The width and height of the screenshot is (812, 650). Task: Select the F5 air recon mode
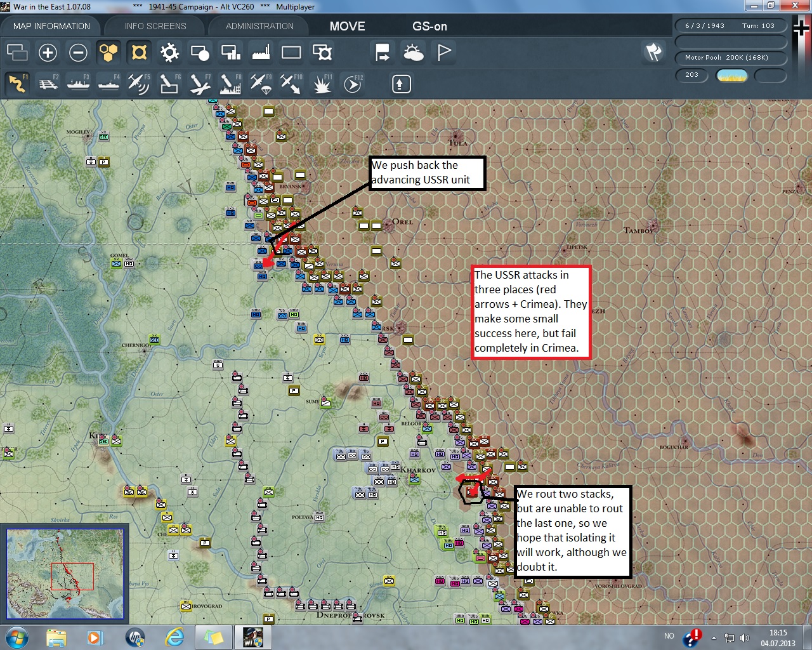[x=138, y=84]
